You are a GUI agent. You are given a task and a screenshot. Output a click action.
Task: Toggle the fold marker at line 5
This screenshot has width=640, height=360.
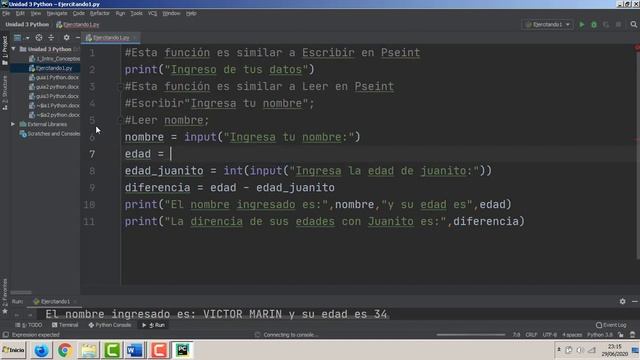tap(120, 120)
